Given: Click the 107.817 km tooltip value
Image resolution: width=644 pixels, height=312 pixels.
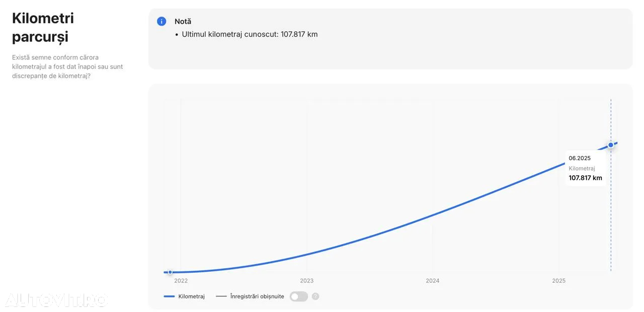Looking at the screenshot, I should (x=585, y=178).
